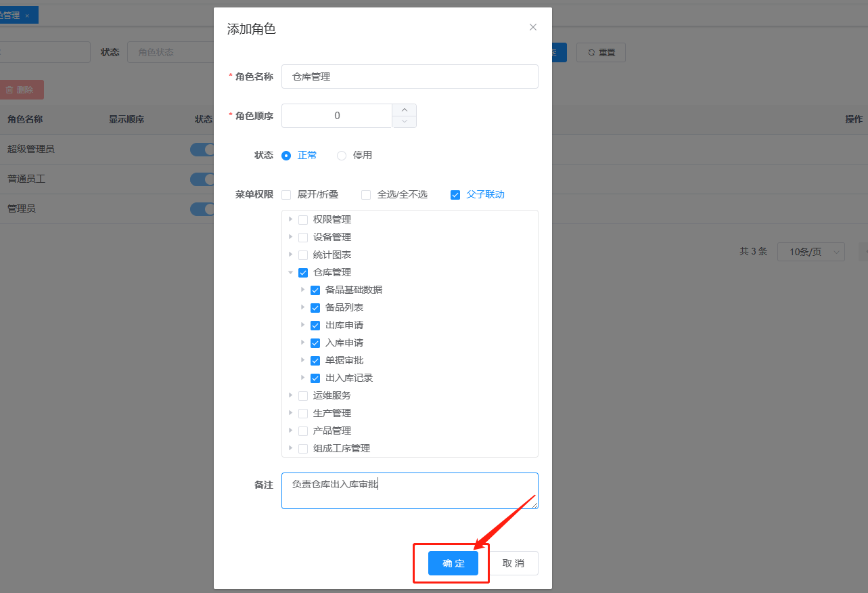Select the 普通员工 row text
Viewport: 868px width, 593px height.
coord(26,179)
